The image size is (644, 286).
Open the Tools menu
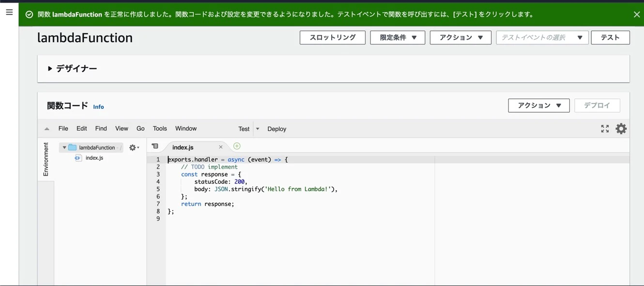pyautogui.click(x=160, y=129)
